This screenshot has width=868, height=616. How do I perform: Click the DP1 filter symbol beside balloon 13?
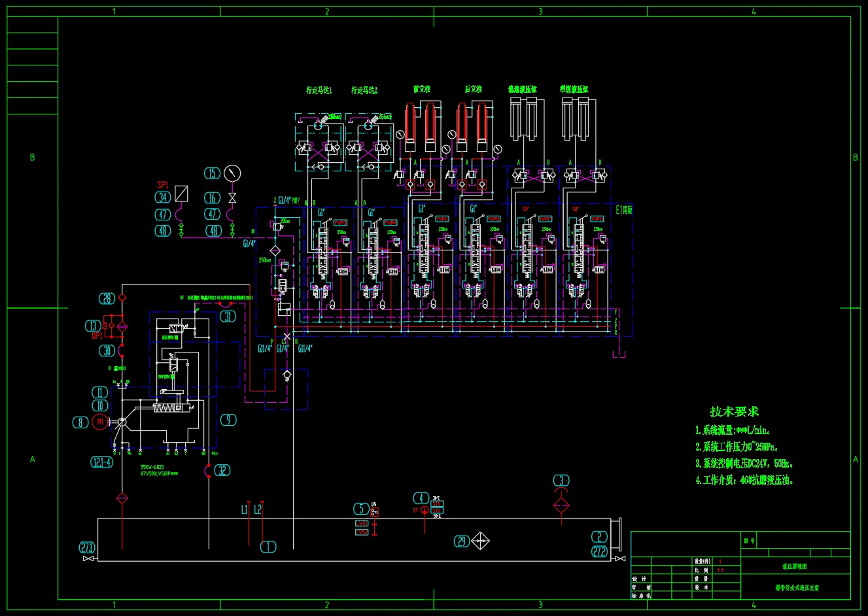click(121, 326)
